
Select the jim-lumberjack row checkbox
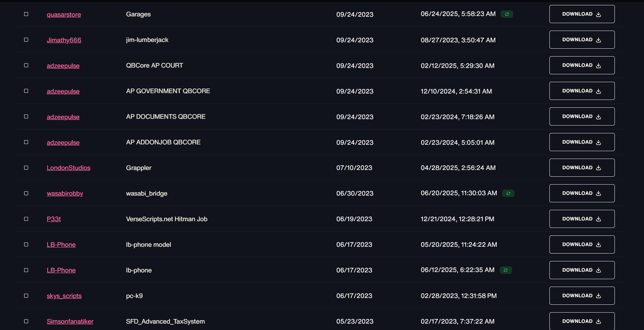coord(26,40)
